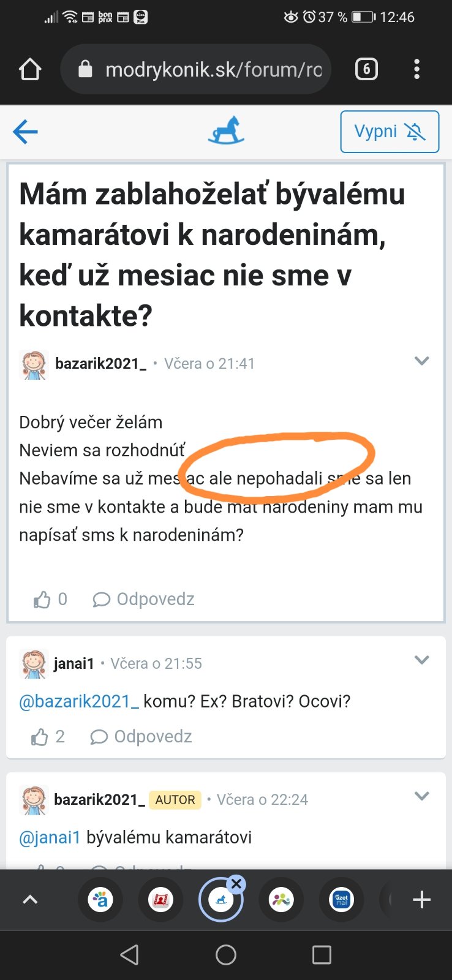Screen dimensions: 452x980
Task: Expand options chevron on the original post
Action: (422, 361)
